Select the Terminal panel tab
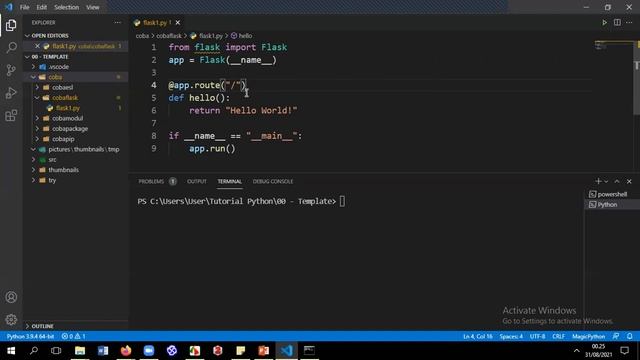This screenshot has width=640, height=360. click(229, 181)
